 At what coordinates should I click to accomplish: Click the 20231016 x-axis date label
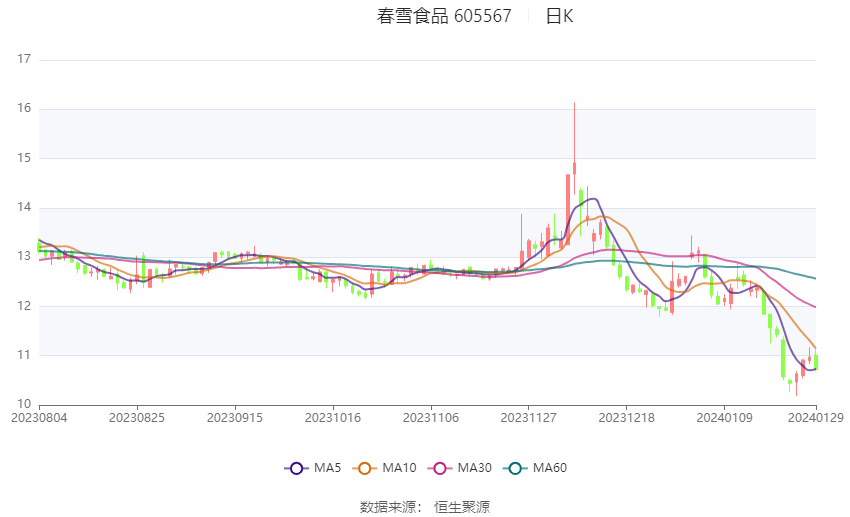(x=333, y=418)
